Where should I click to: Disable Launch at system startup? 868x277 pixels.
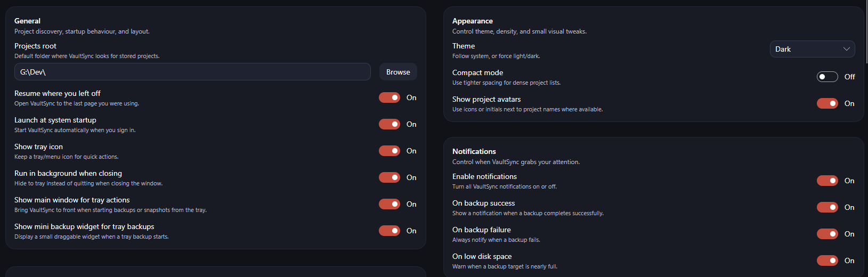pyautogui.click(x=390, y=124)
